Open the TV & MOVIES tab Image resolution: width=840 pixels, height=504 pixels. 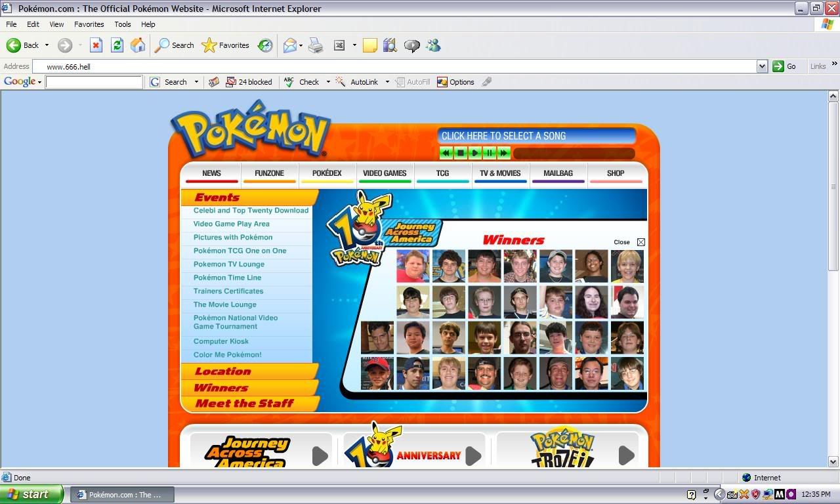point(500,174)
